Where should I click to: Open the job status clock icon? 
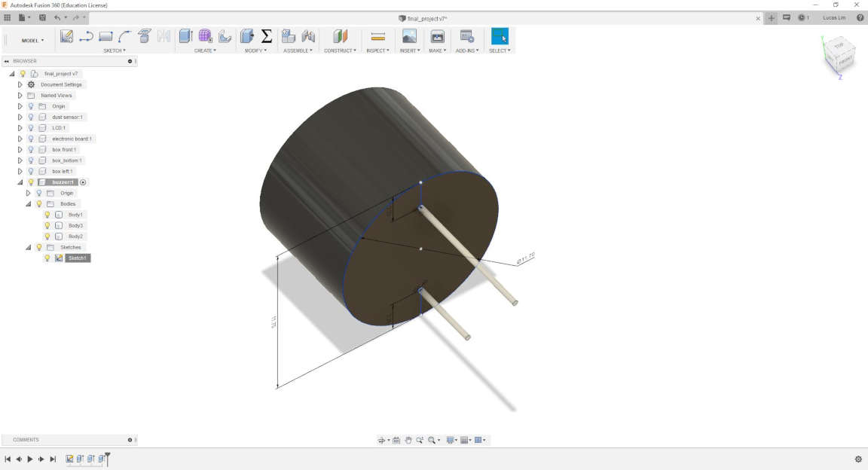(802, 18)
